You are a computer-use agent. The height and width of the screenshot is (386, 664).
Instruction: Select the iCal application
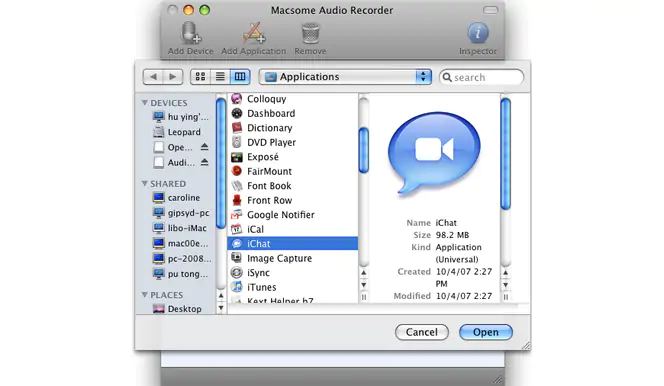tap(293, 229)
